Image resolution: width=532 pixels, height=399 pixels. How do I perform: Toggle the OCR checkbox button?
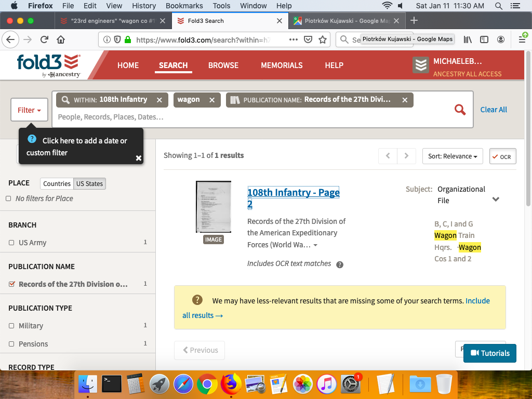tap(502, 156)
